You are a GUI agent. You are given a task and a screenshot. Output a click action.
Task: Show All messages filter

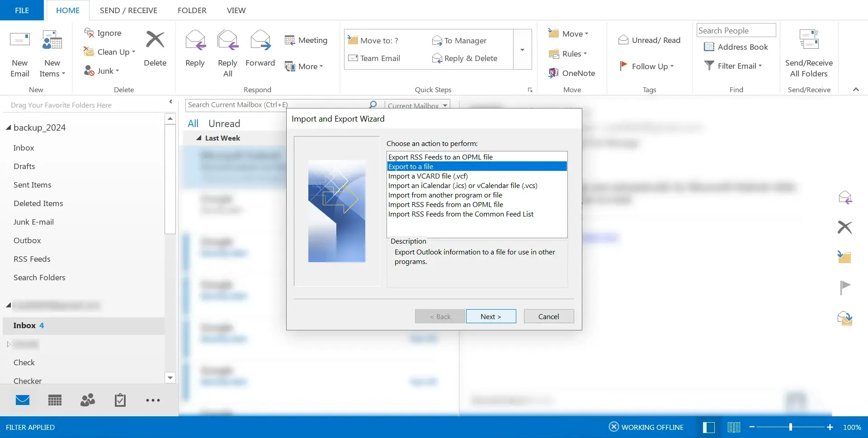pos(193,123)
